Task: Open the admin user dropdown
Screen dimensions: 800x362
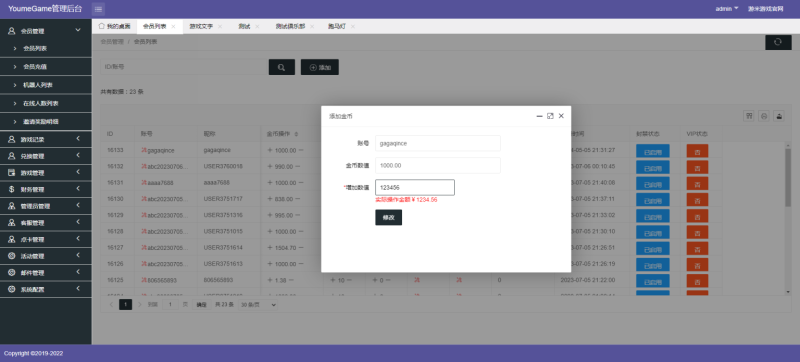Action: click(x=727, y=9)
